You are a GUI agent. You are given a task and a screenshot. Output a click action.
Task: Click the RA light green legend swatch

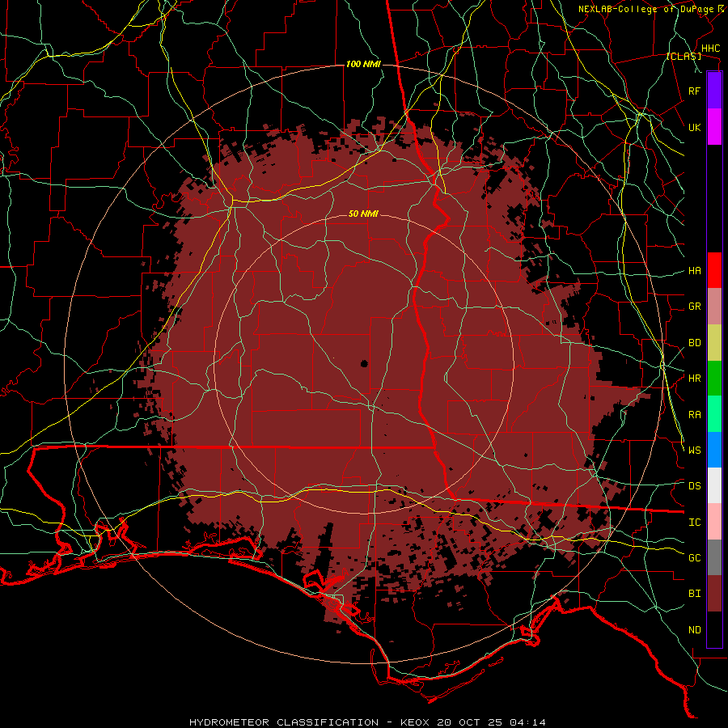[x=714, y=414]
